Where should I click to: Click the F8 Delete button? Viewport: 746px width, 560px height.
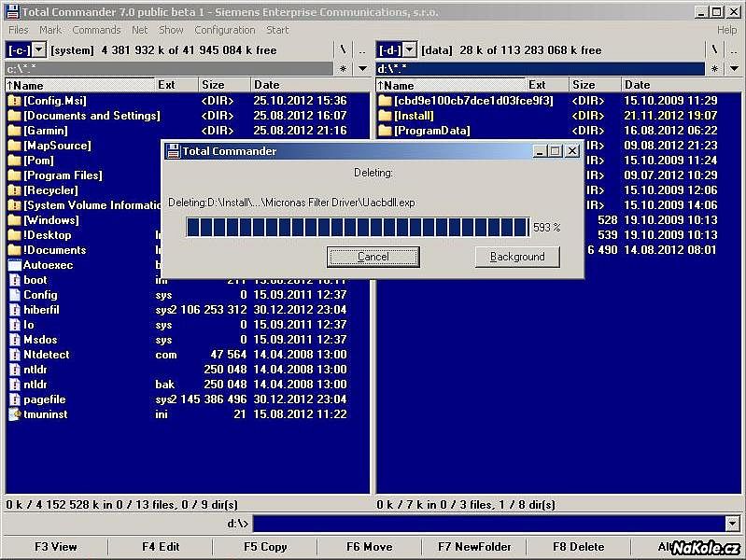click(579, 547)
